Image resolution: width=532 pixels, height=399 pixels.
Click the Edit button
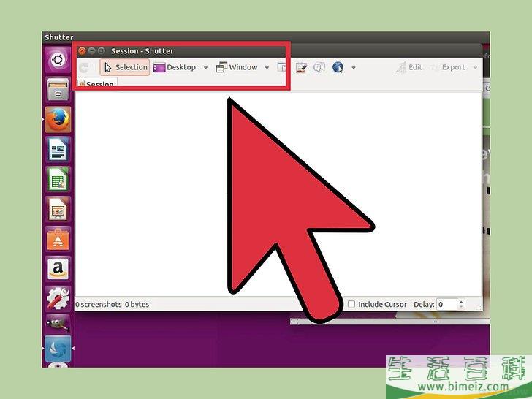[x=408, y=67]
